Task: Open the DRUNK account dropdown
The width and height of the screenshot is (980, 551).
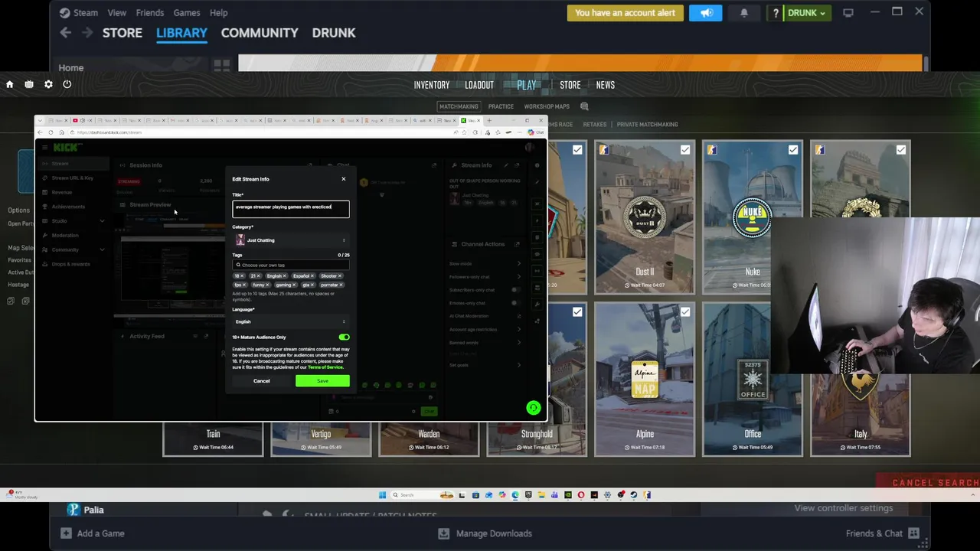Action: [807, 13]
